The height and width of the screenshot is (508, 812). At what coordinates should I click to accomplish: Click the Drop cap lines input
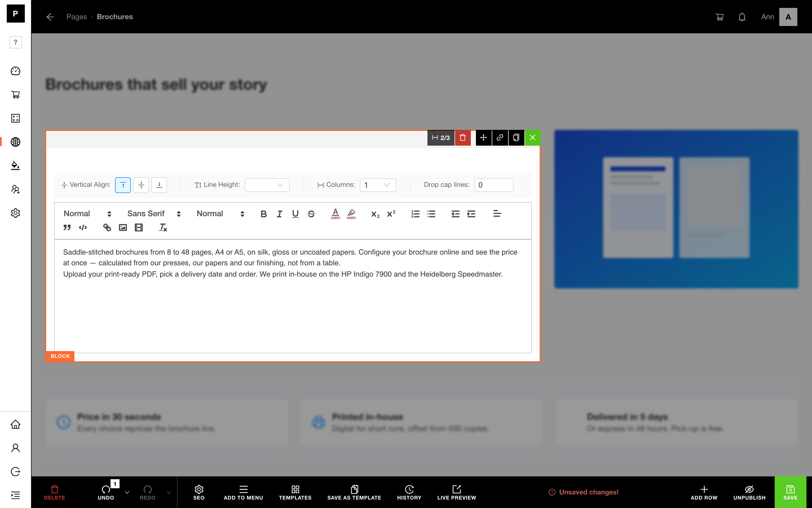tap(494, 185)
